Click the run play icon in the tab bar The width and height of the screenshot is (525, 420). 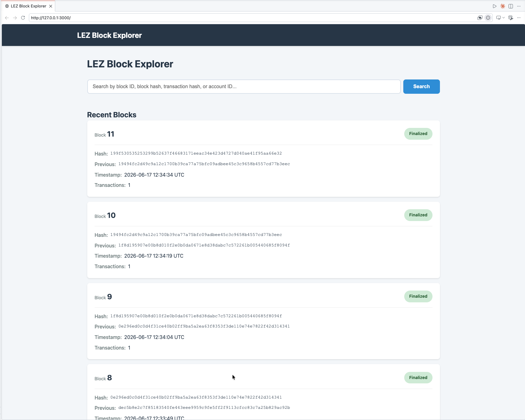[495, 6]
